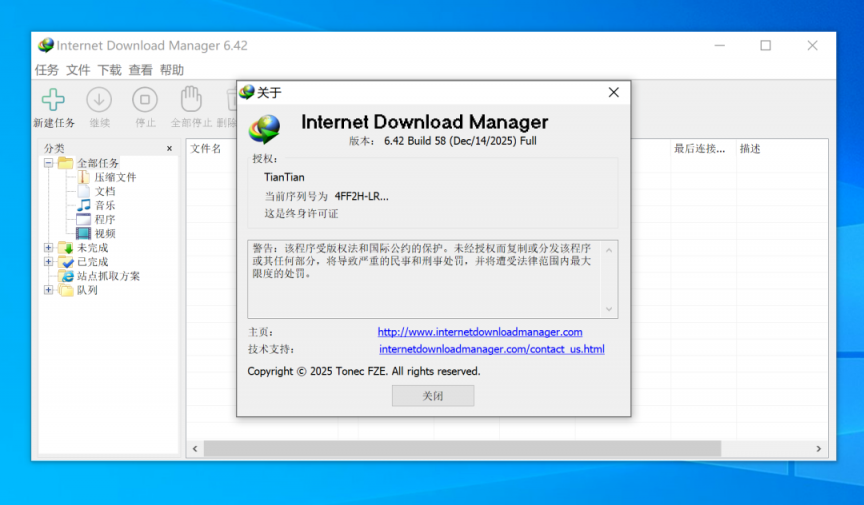Expand the 未完成 tree node

[48, 248]
